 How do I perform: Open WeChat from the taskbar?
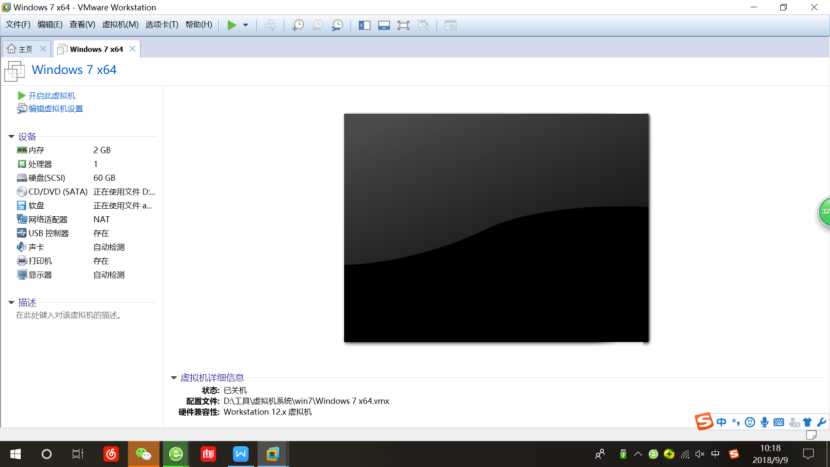(x=143, y=454)
